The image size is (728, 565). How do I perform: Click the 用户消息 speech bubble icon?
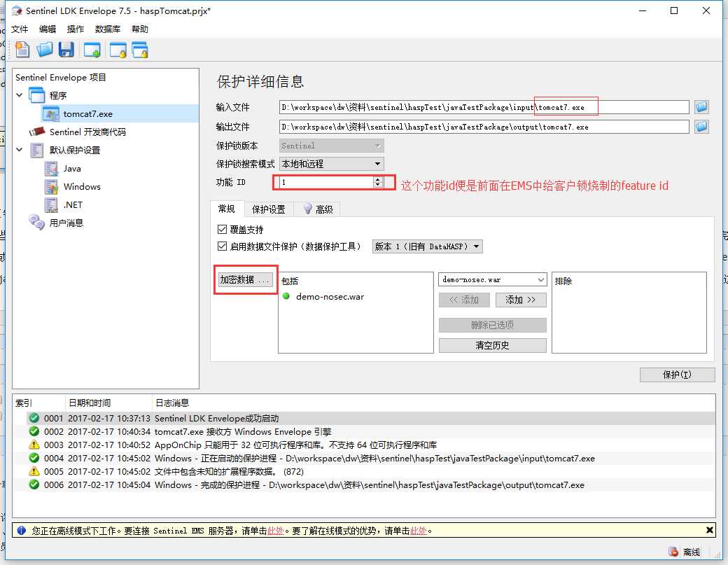coord(36,223)
